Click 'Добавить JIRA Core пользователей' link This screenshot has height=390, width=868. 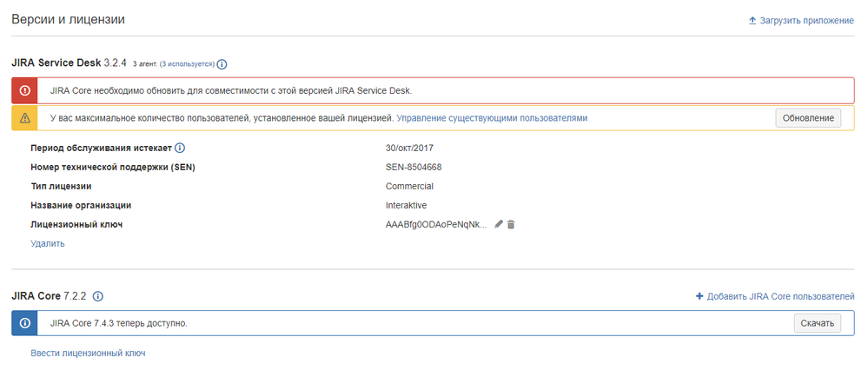click(x=780, y=296)
